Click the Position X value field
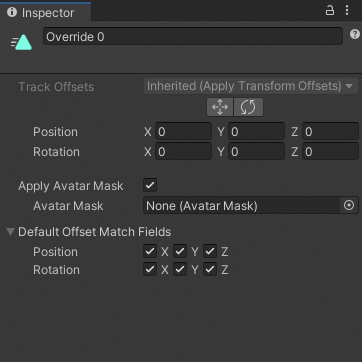 click(183, 132)
